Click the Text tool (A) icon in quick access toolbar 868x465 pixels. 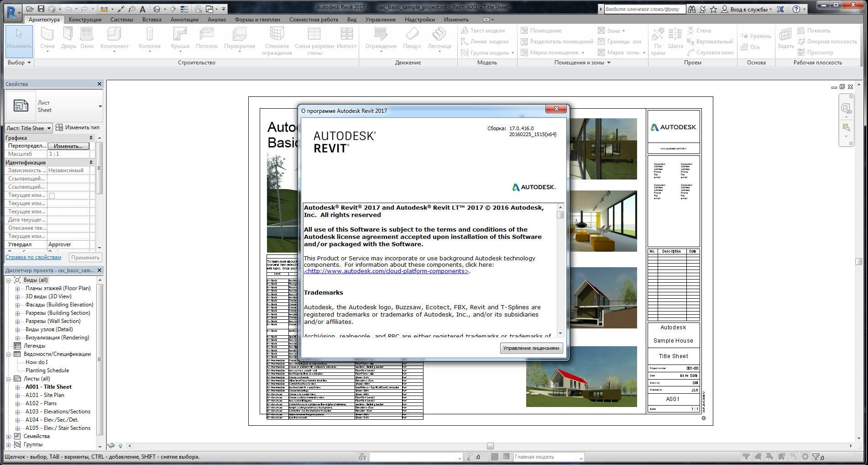click(142, 9)
